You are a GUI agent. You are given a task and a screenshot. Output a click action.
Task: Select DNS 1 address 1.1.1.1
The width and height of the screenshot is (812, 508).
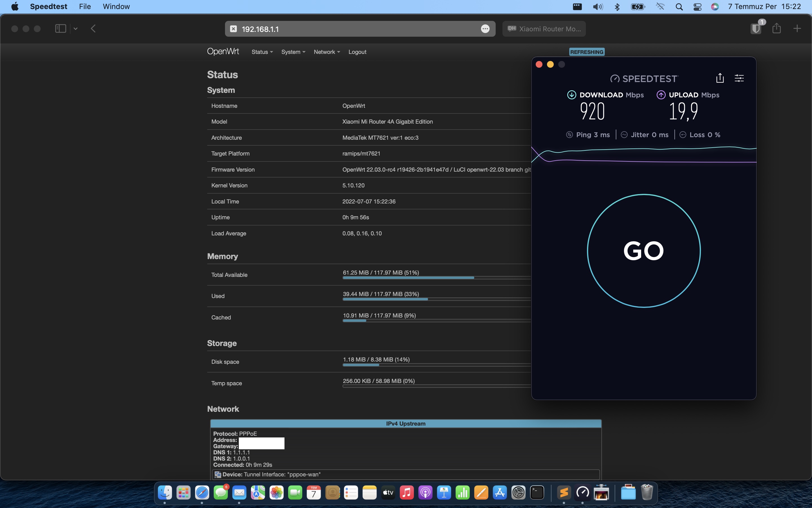pos(241,453)
